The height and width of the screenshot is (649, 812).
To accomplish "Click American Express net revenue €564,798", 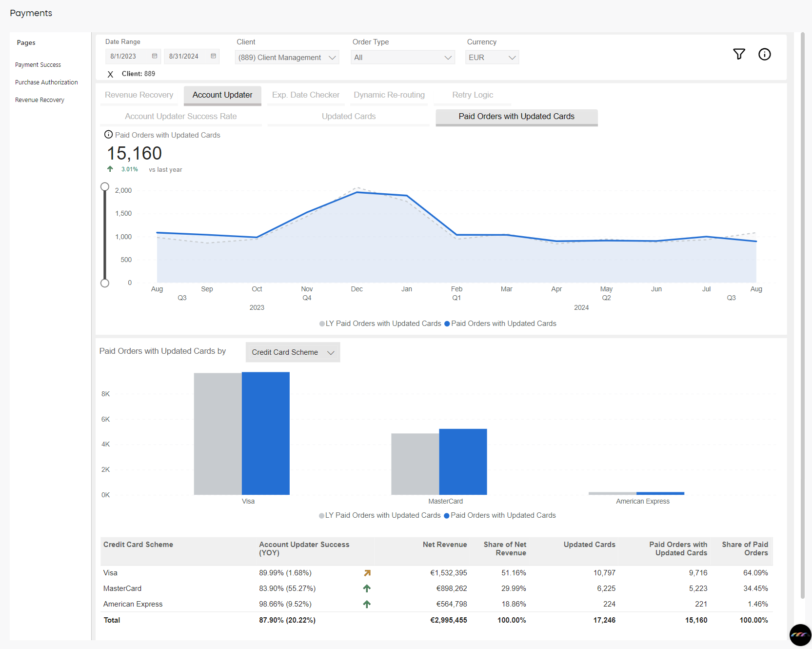I will tap(452, 604).
